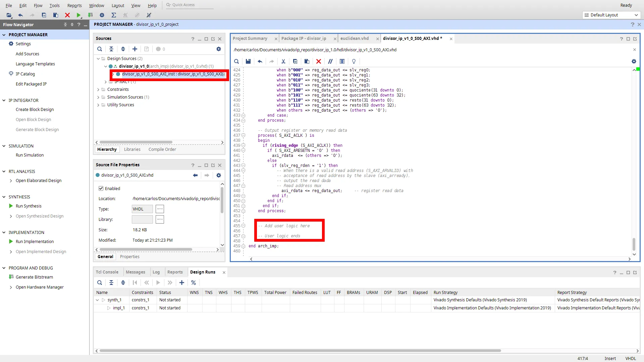Click the red X cancel icon in main toolbar
The image size is (644, 362).
coord(67,15)
